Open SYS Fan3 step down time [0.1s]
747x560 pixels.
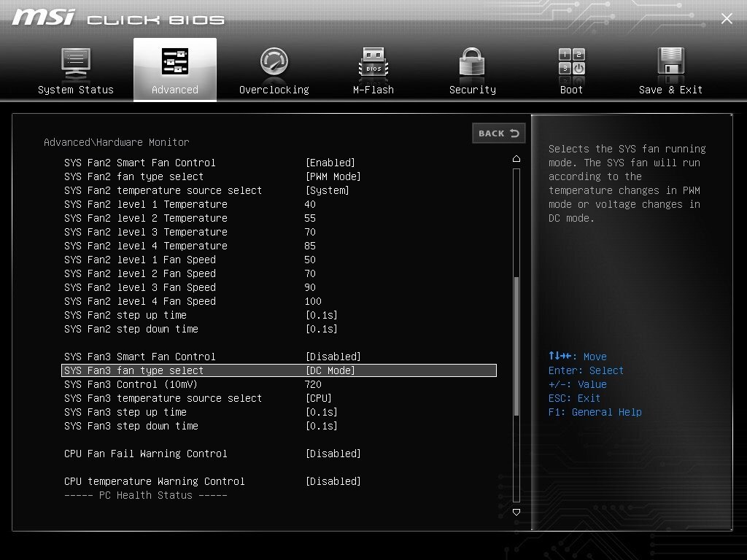pyautogui.click(x=322, y=426)
